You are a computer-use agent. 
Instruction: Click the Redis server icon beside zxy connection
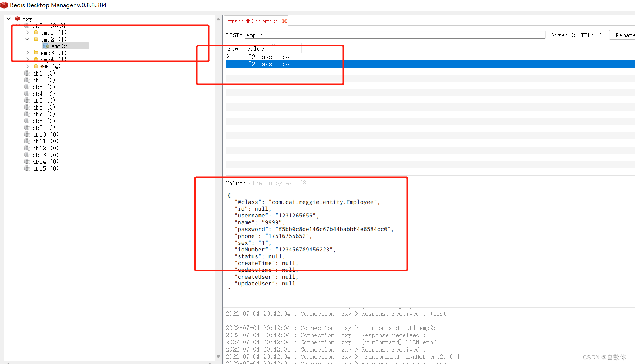pyautogui.click(x=17, y=19)
